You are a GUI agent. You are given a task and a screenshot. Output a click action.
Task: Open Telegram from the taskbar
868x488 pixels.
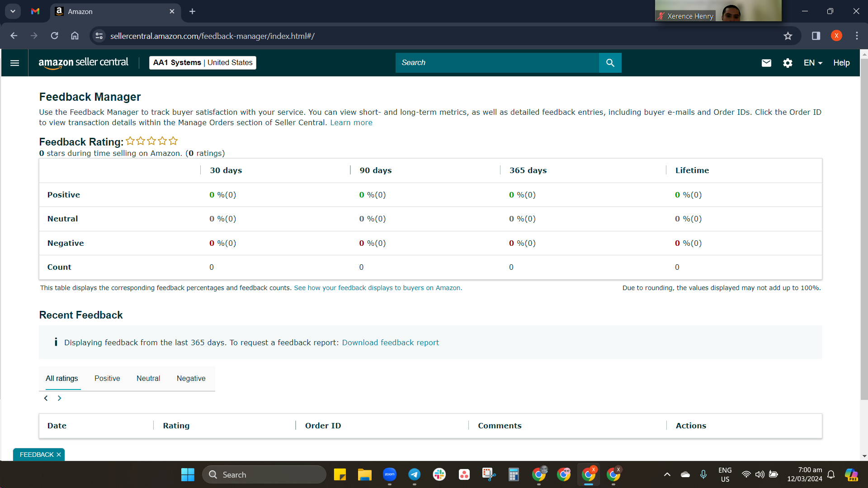415,474
